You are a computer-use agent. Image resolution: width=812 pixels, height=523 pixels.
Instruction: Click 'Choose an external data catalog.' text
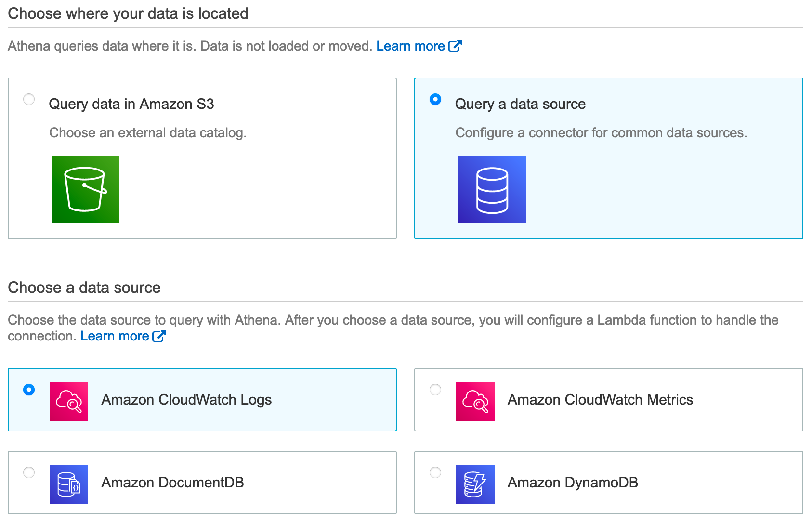(148, 133)
